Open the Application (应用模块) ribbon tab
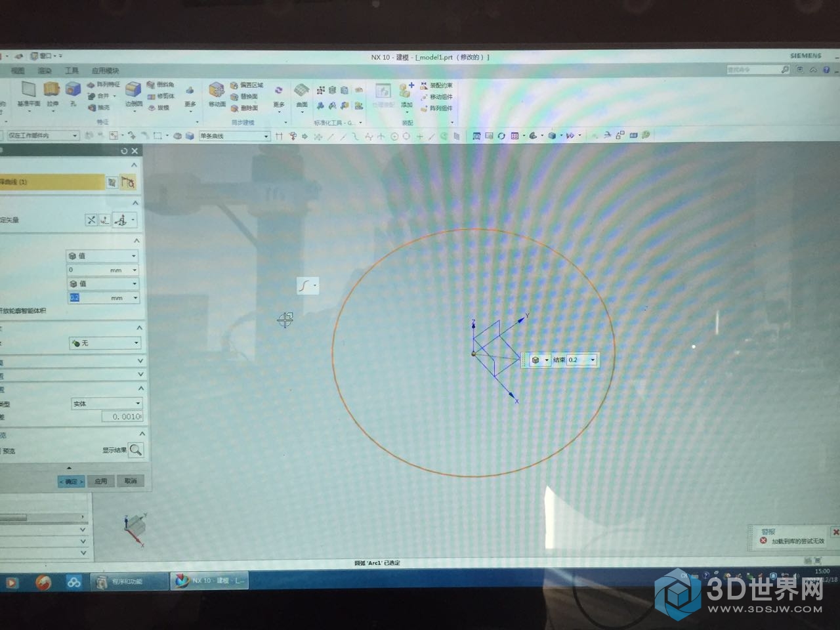The image size is (840, 630). click(105, 71)
